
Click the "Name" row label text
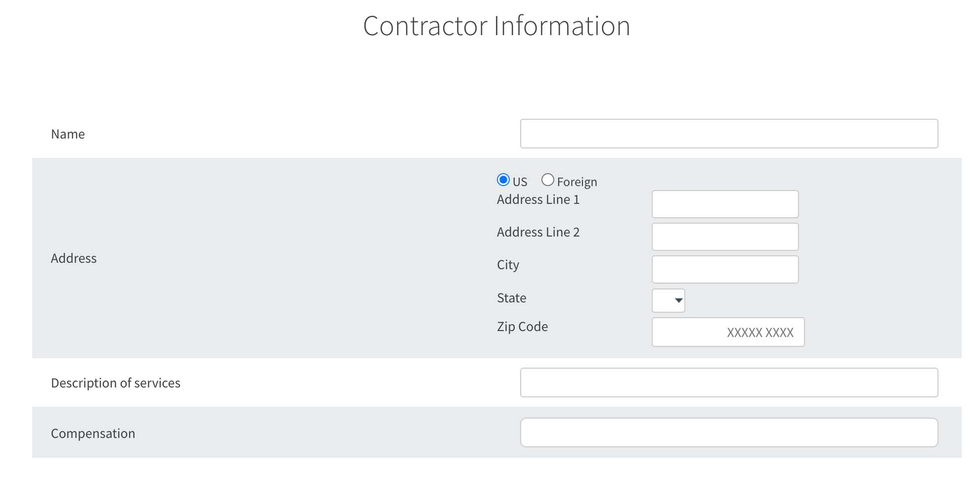[68, 134]
